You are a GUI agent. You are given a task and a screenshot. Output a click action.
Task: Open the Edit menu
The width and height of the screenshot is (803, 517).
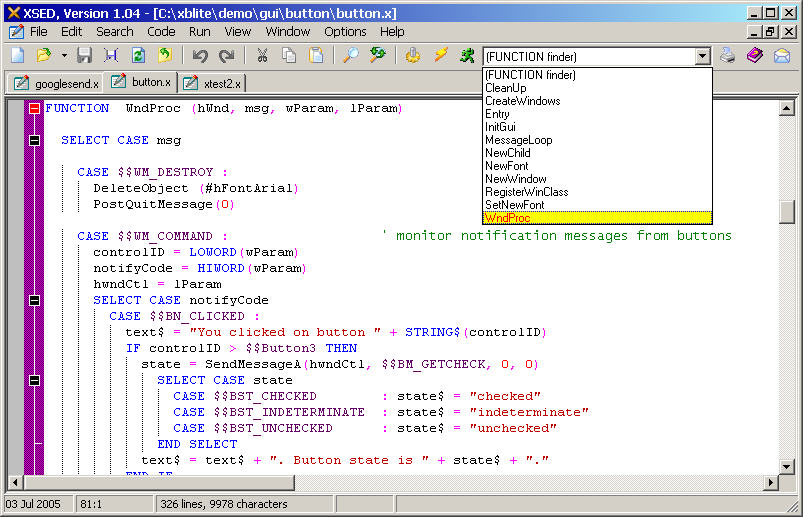(71, 32)
